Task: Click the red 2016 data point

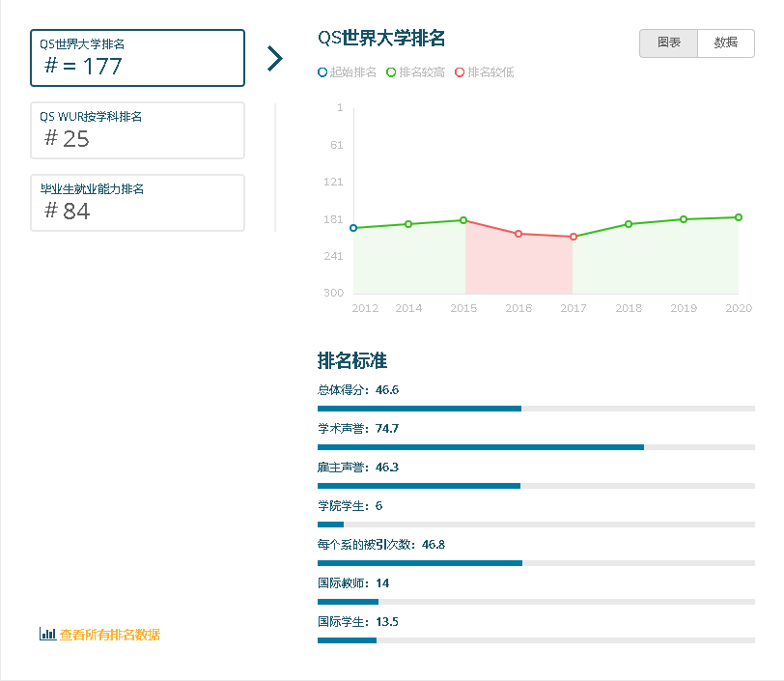Action: point(518,233)
